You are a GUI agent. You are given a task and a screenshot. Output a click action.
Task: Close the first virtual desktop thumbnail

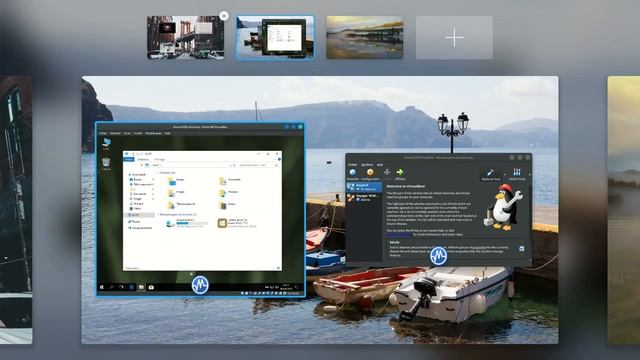(x=224, y=16)
